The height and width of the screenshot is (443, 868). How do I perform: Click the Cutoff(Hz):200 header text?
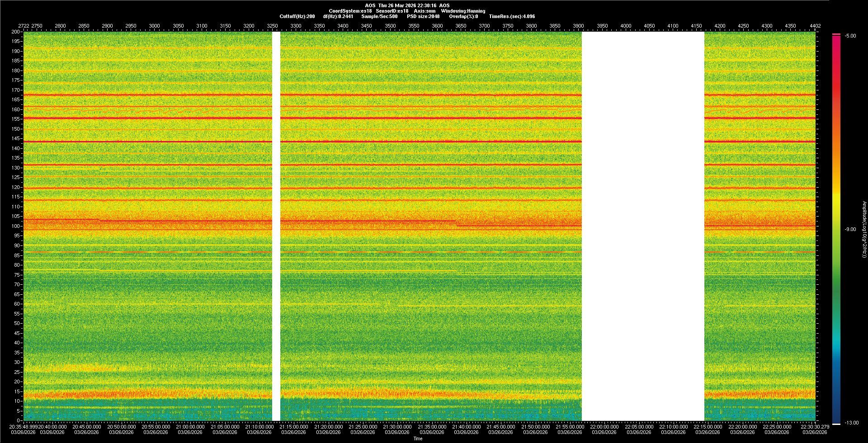coord(297,16)
